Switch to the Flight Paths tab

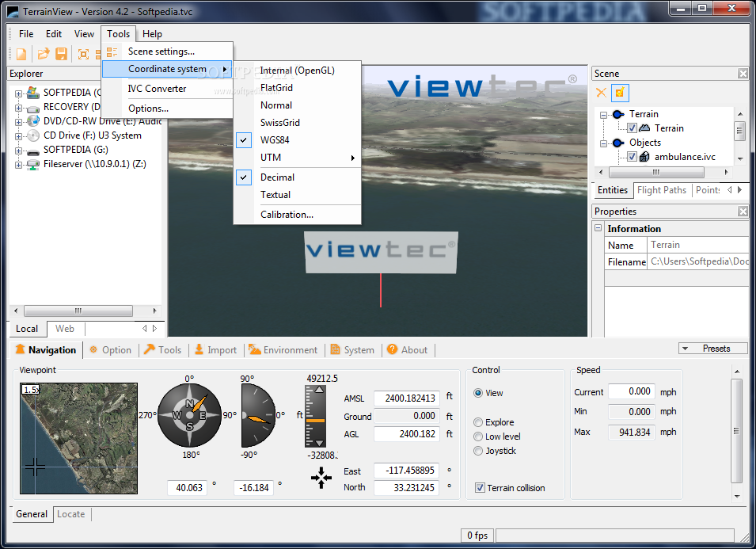pyautogui.click(x=661, y=190)
